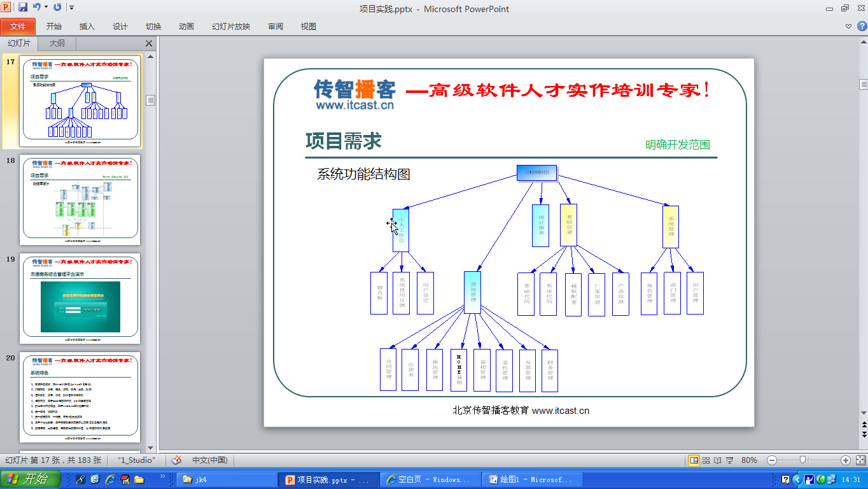This screenshot has width=868, height=489.
Task: Open the Undo history dropdown arrow
Action: click(x=46, y=8)
